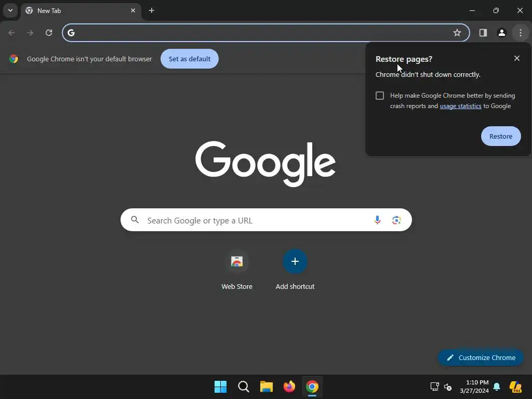Viewport: 532px width, 399px height.
Task: Open notifications bell in system tray
Action: pyautogui.click(x=497, y=387)
